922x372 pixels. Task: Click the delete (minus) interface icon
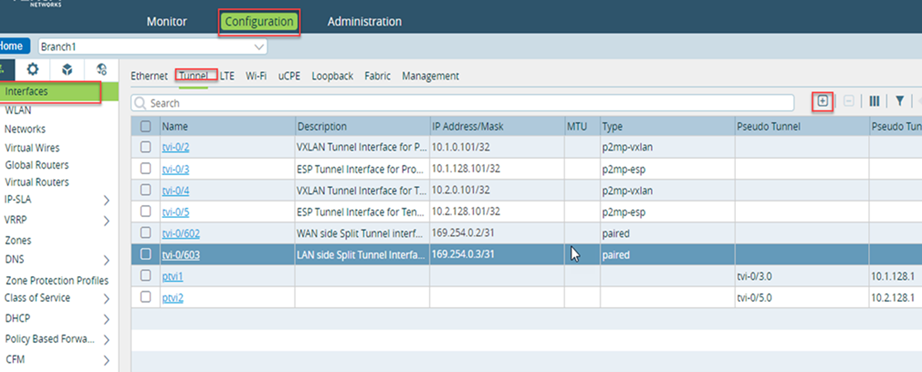(848, 101)
